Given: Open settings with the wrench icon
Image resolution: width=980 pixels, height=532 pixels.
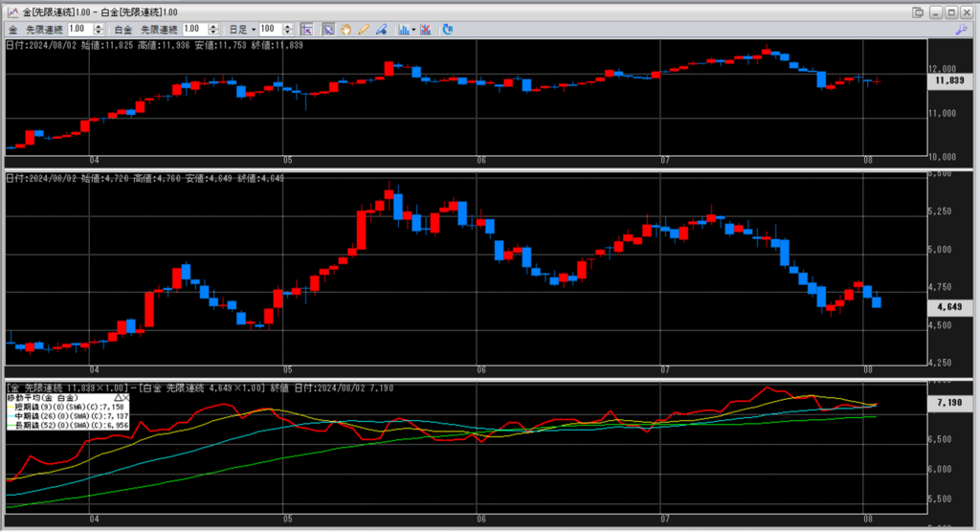Looking at the screenshot, I should coord(962,30).
